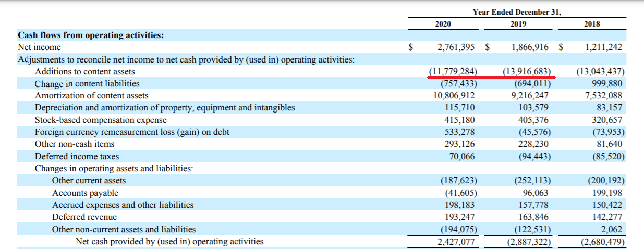This screenshot has height=249, width=644.
Task: Click value 999,880
Action: point(607,84)
